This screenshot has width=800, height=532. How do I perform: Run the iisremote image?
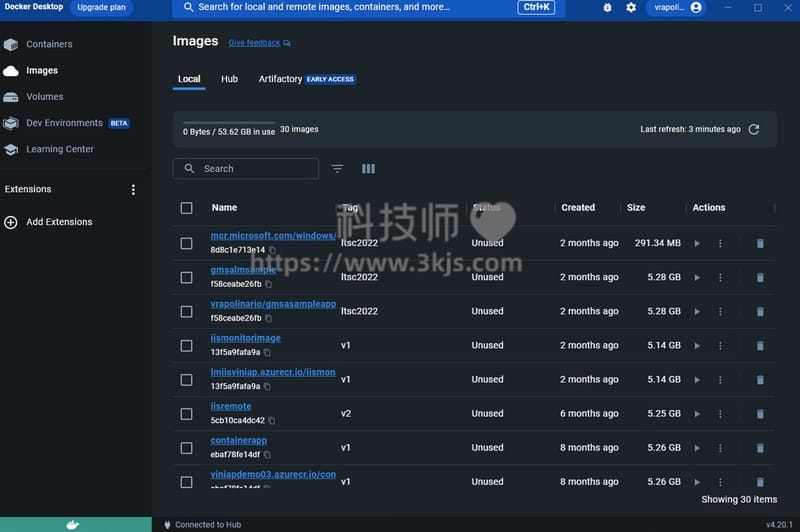pyautogui.click(x=697, y=414)
